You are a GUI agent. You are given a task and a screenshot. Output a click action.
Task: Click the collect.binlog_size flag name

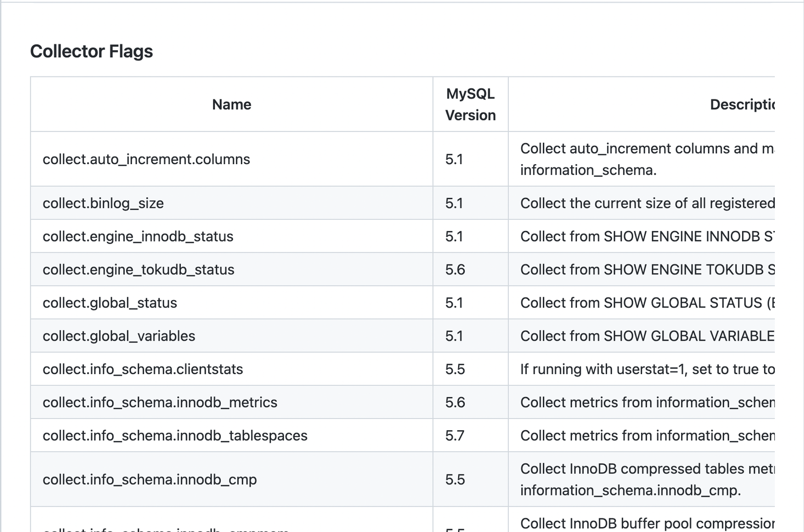point(103,203)
